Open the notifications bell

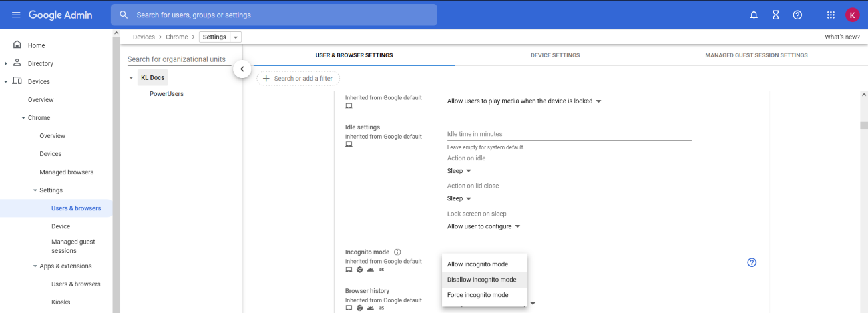[754, 15]
